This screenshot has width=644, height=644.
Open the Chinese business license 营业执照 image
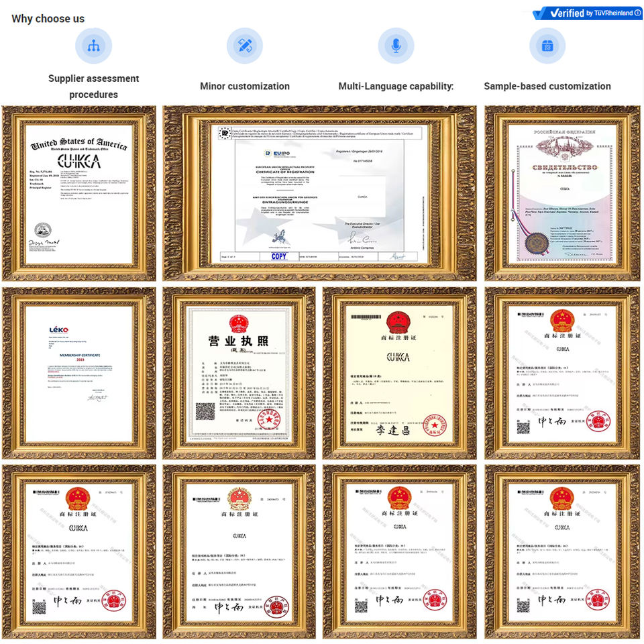239,373
